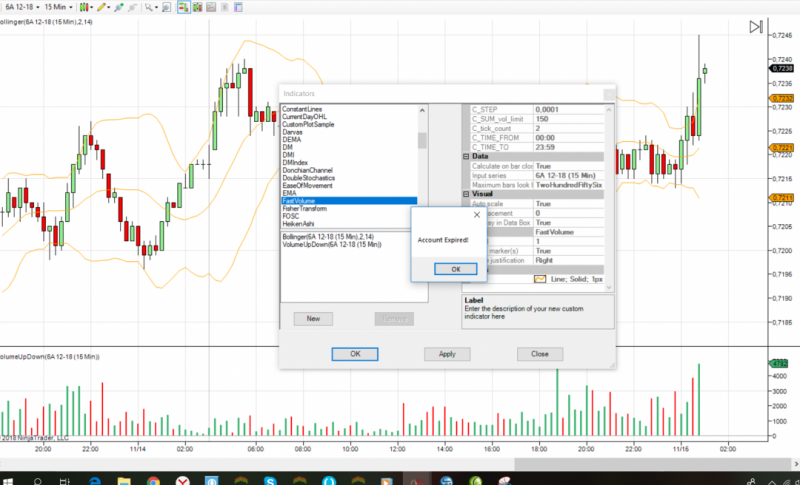Edit Label value FastVolume
This screenshot has height=485, width=800.
pyautogui.click(x=569, y=232)
